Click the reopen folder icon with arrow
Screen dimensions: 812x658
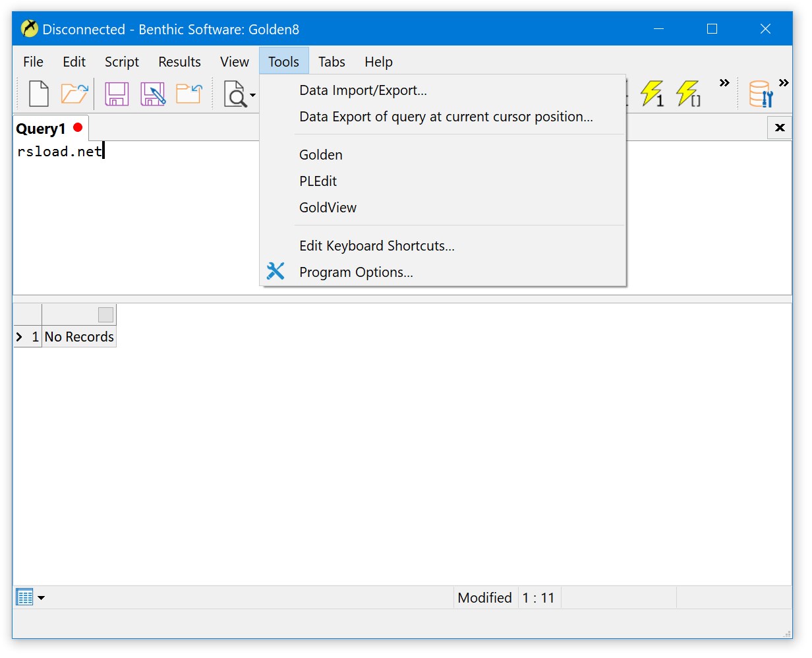188,94
